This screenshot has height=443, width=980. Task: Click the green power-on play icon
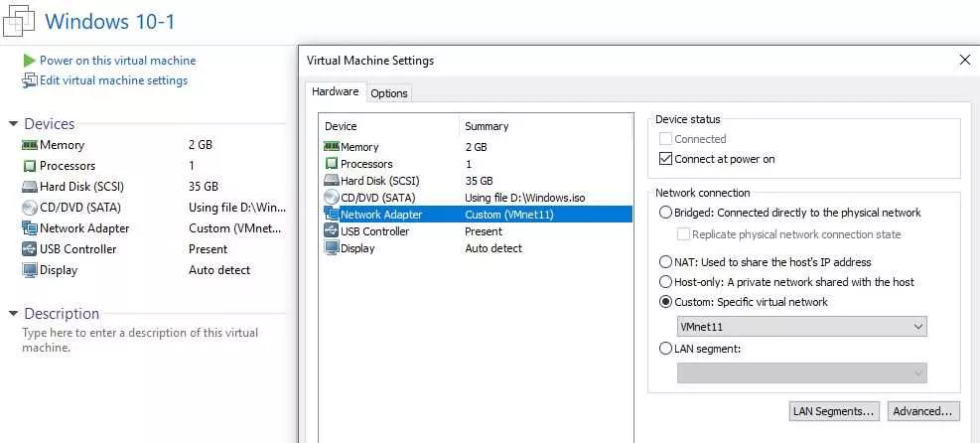tap(30, 61)
